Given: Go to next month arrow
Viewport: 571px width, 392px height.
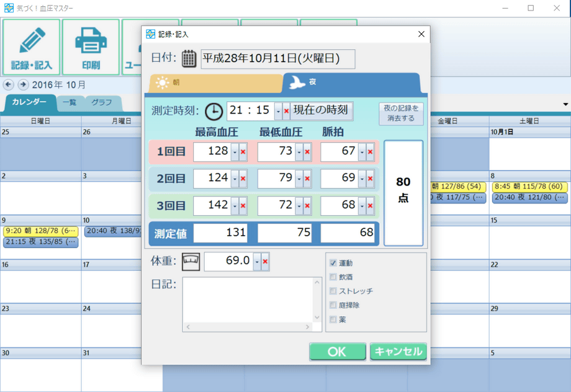Looking at the screenshot, I should click(23, 84).
